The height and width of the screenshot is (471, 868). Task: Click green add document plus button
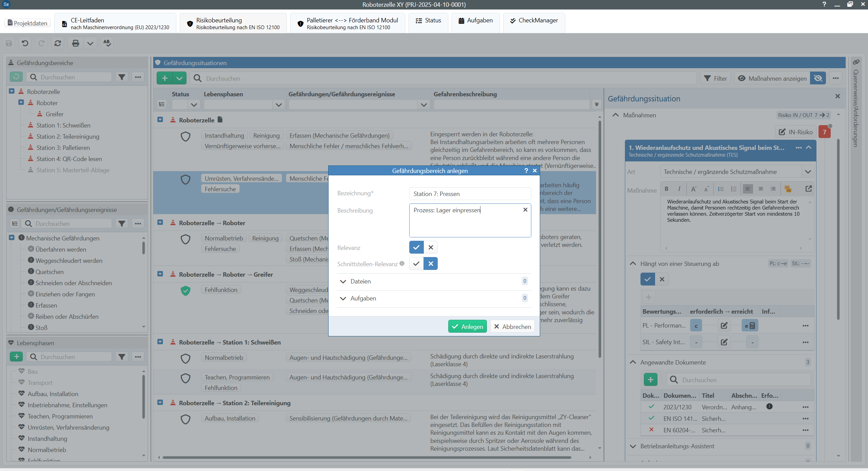tap(650, 380)
